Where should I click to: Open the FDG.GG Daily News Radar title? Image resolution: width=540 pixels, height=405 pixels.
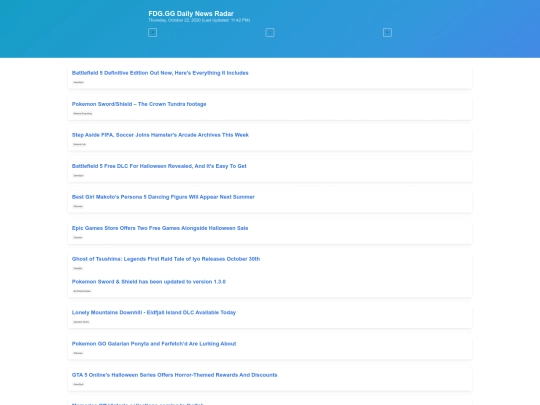pos(191,13)
